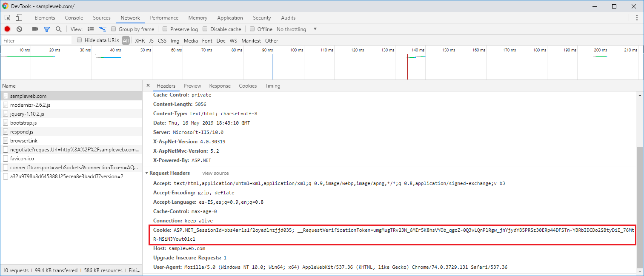Screen dimensions: 644x276
Task: Filter requests by Other
Action: coord(272,41)
